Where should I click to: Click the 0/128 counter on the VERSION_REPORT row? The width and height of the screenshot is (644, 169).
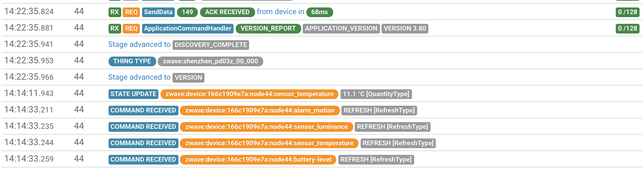click(627, 28)
